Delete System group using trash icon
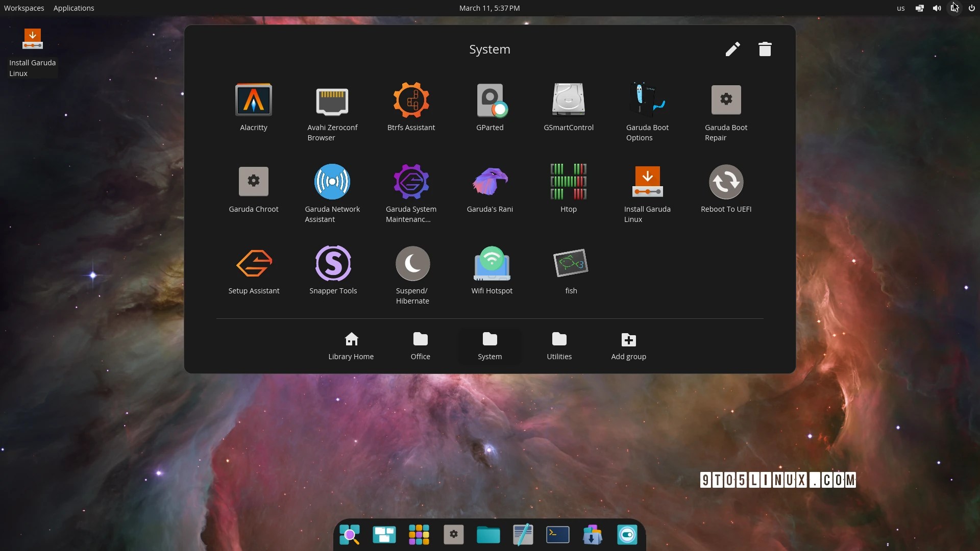 [x=765, y=49]
